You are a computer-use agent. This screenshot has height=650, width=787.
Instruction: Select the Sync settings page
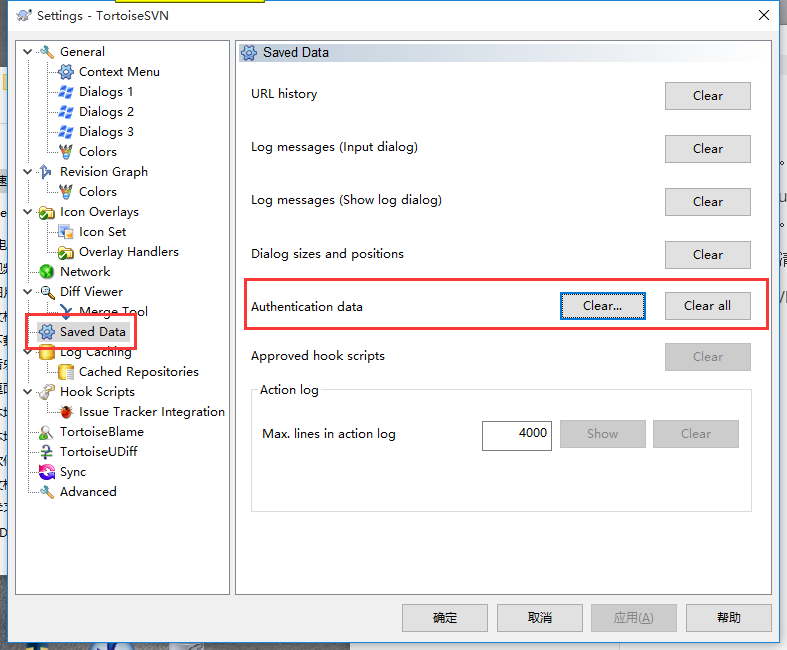coord(73,472)
